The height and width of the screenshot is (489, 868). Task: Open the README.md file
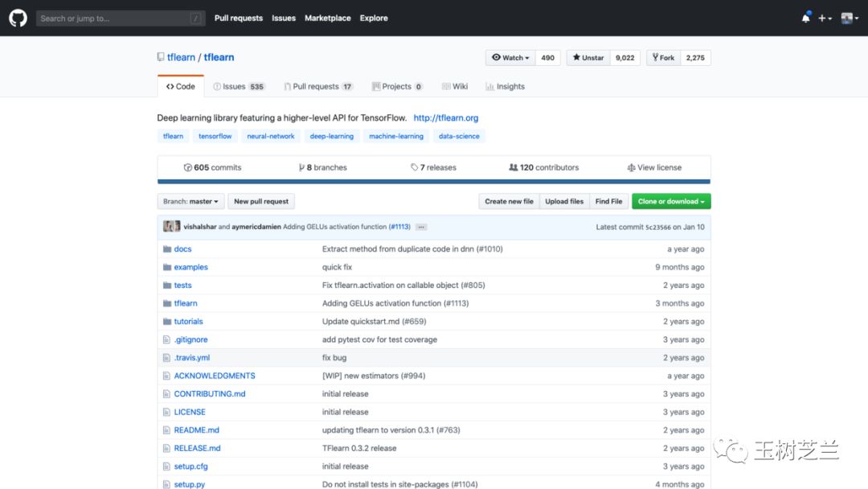pyautogui.click(x=197, y=430)
